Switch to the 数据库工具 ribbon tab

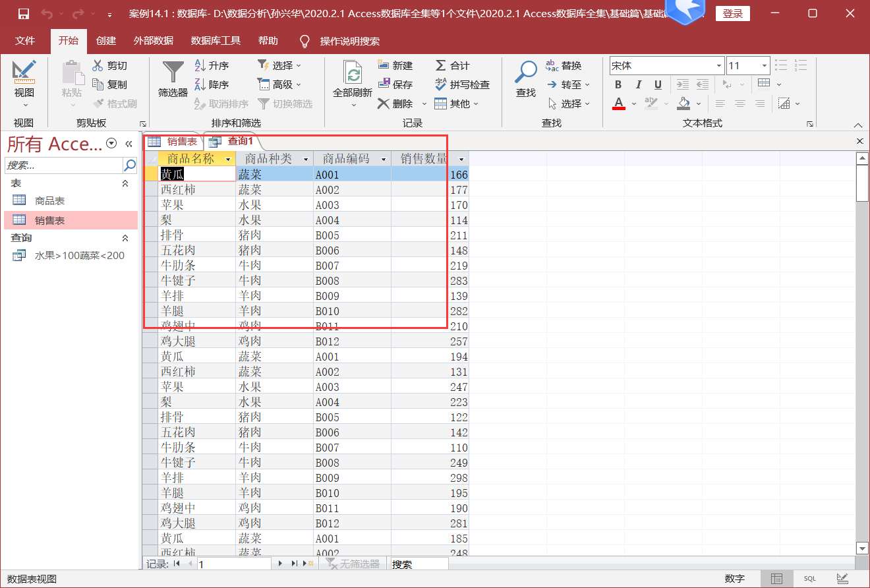(x=216, y=41)
